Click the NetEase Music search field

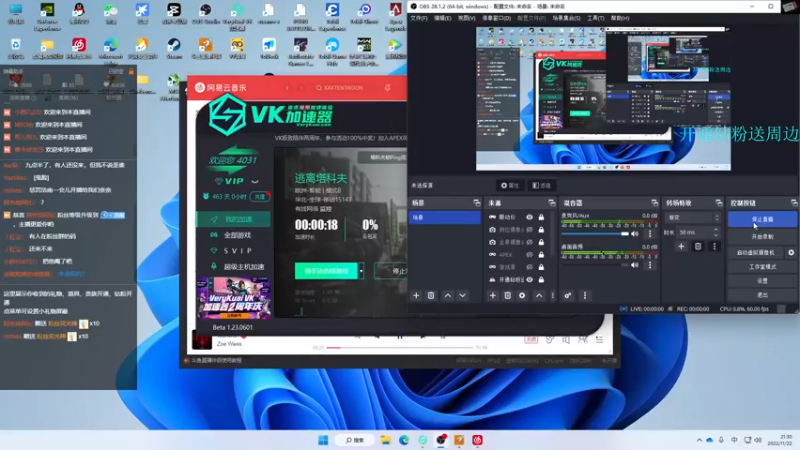[343, 88]
